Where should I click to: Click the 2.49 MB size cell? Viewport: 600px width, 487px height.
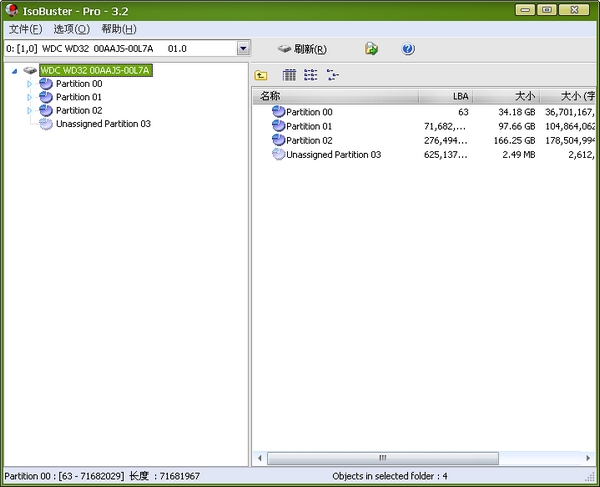tap(519, 155)
